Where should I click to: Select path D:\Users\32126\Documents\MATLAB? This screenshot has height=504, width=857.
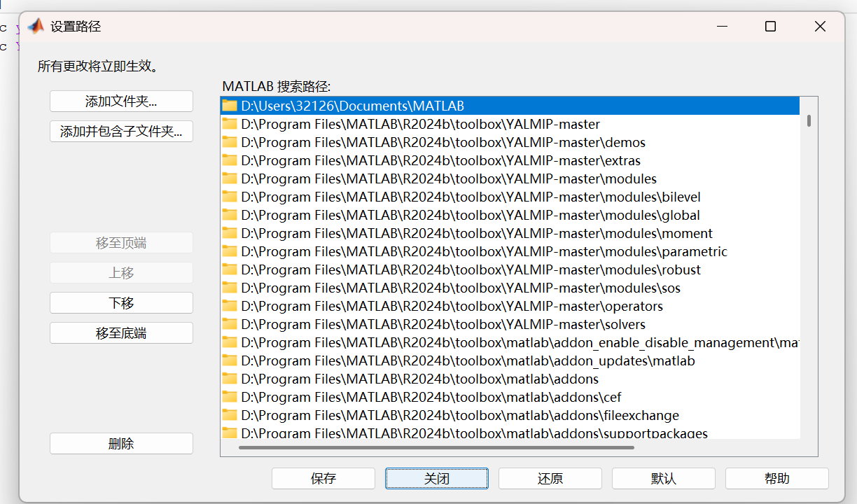[x=353, y=106]
